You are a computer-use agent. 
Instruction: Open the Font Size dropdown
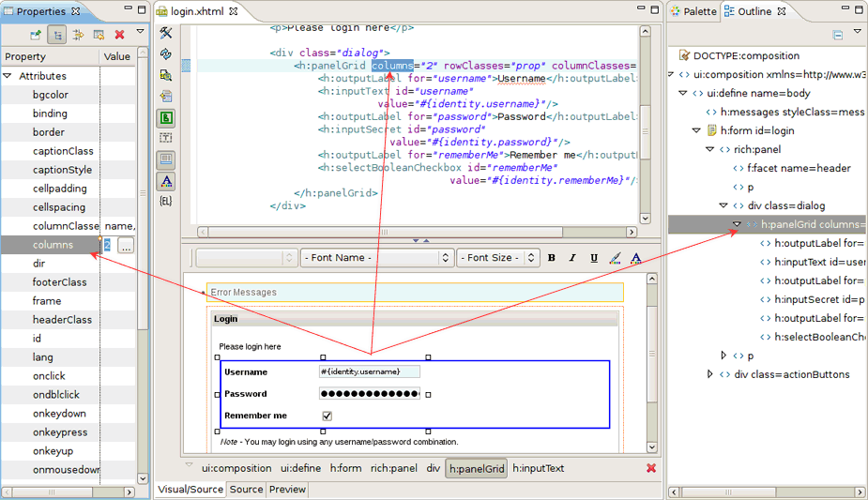point(497,258)
